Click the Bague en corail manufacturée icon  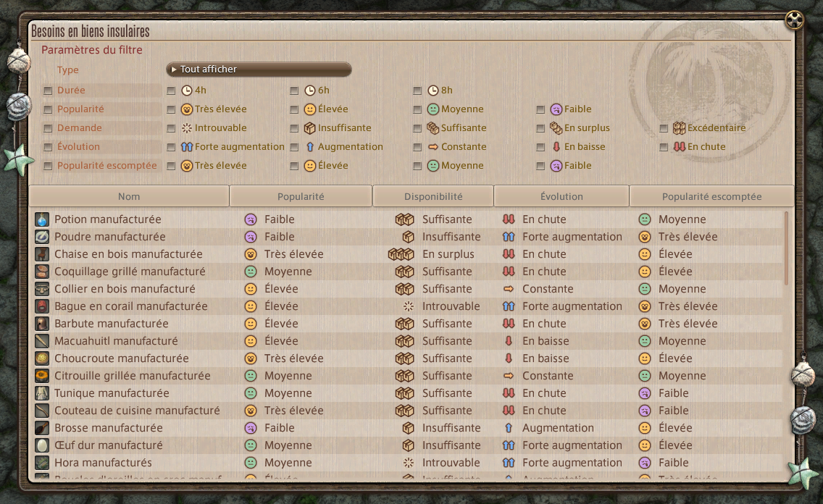tap(42, 306)
